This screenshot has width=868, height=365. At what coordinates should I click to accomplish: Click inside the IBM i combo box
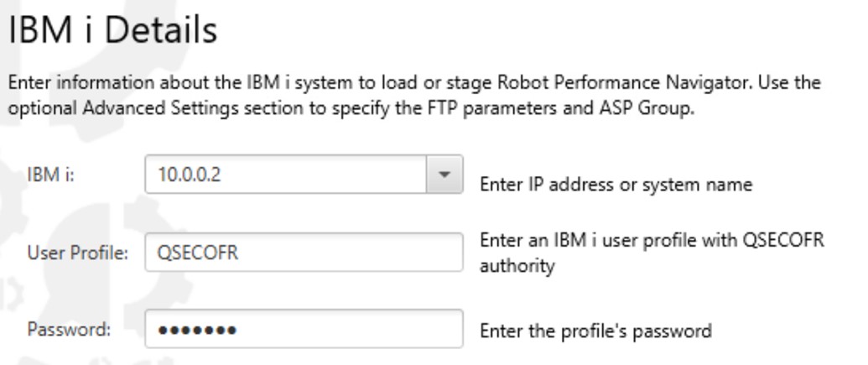pyautogui.click(x=285, y=176)
